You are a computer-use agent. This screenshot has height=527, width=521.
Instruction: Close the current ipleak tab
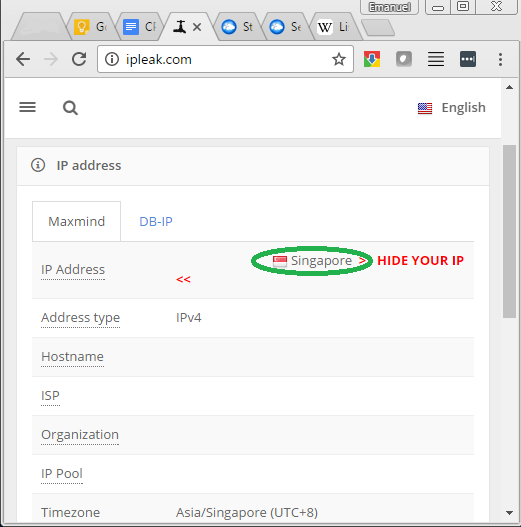pyautogui.click(x=197, y=27)
